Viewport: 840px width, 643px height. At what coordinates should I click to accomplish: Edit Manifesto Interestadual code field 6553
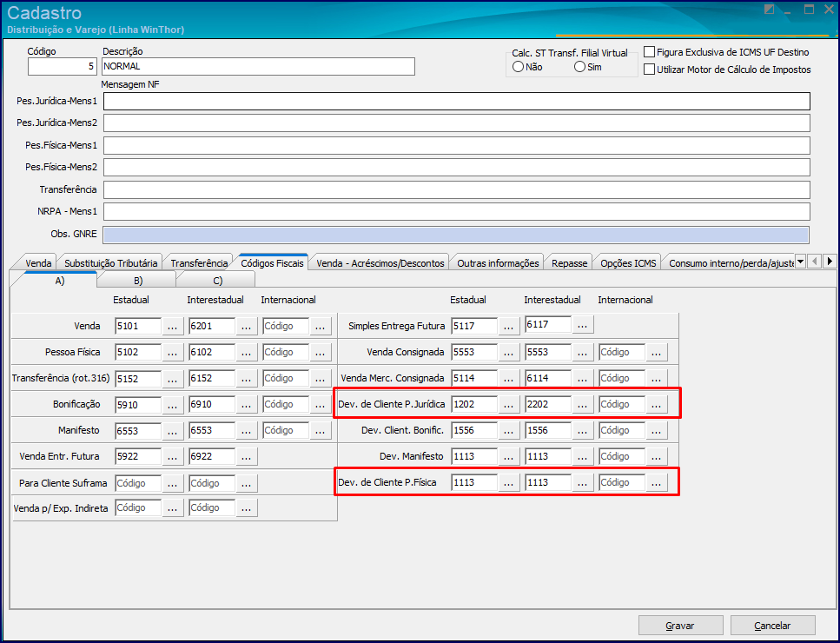click(212, 431)
